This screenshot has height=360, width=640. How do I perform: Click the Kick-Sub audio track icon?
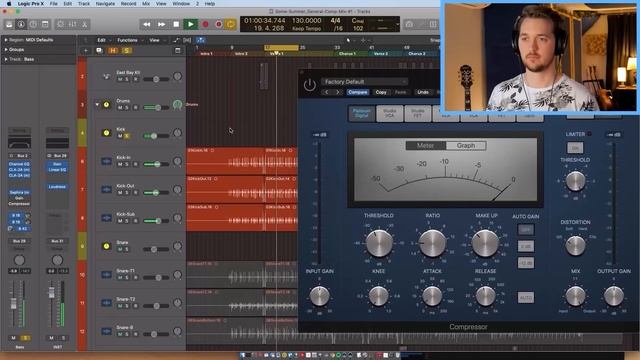tap(107, 218)
